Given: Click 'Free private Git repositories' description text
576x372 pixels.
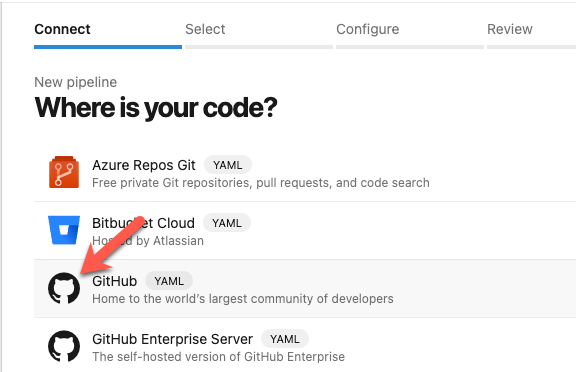Looking at the screenshot, I should click(x=261, y=183).
